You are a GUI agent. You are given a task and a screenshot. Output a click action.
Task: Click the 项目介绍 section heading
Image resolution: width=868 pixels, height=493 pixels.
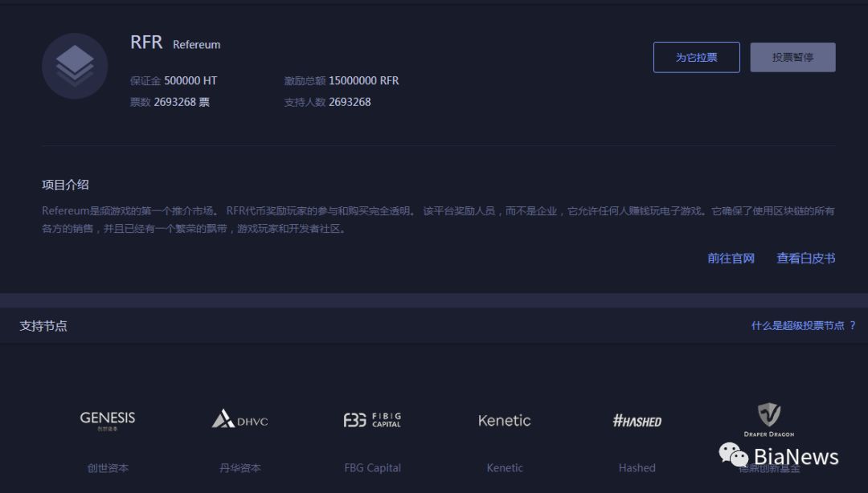point(65,185)
